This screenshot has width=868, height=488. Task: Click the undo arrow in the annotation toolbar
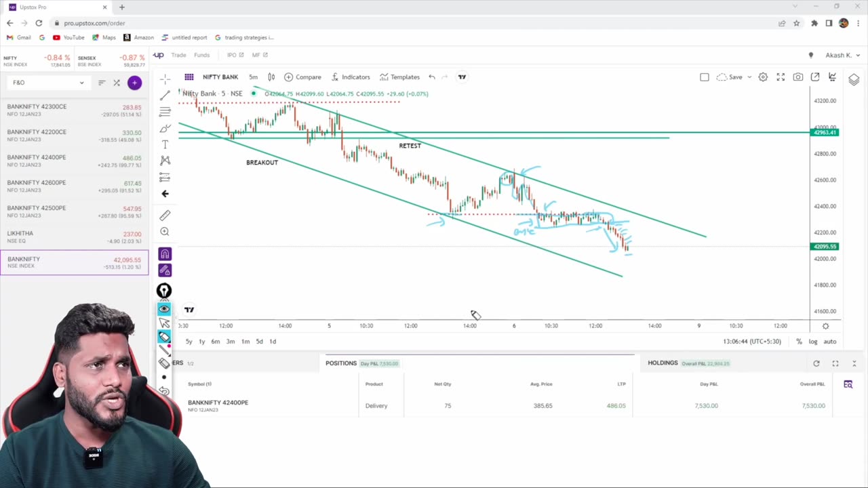pyautogui.click(x=164, y=391)
